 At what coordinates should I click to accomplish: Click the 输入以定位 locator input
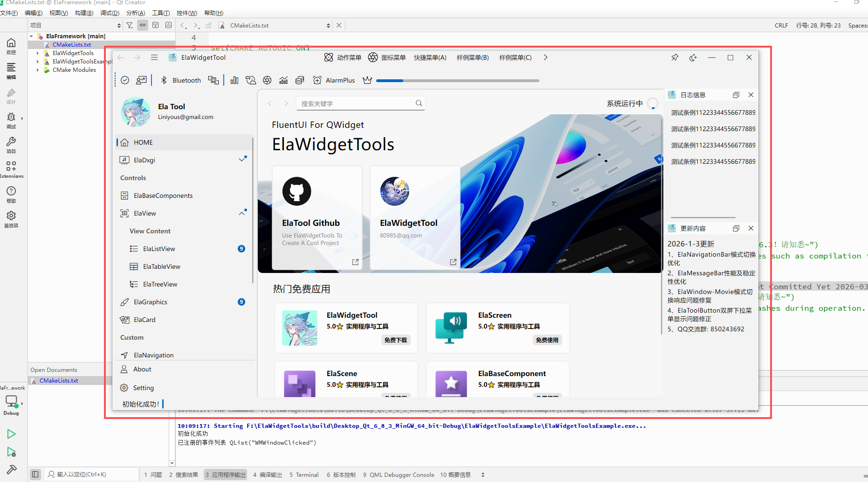click(92, 475)
